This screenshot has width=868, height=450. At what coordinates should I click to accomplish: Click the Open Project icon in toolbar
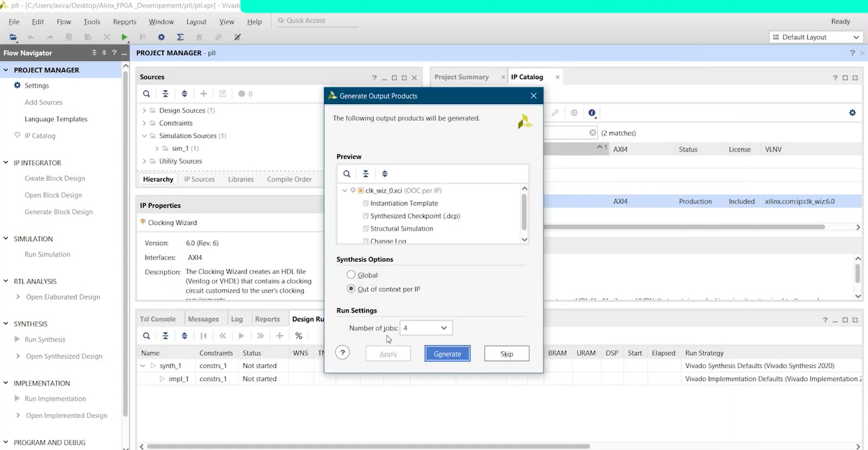[13, 37]
